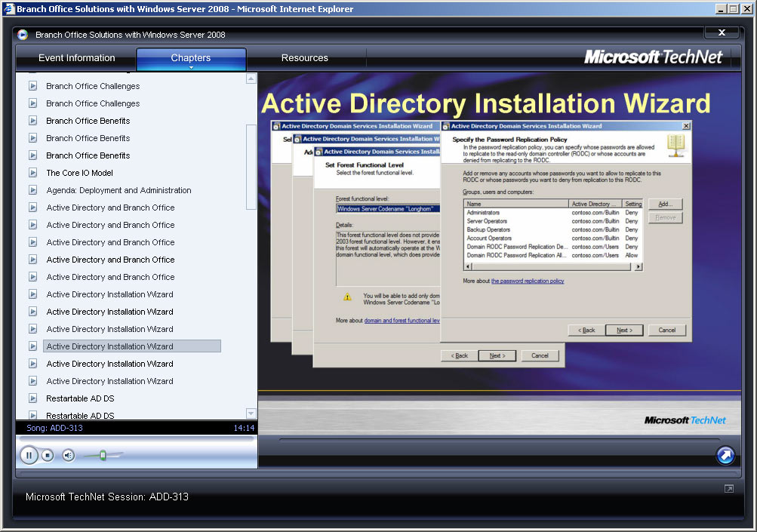This screenshot has width=757, height=532.
Task: Click Back in Set Forest Functional Level dialog
Action: (460, 355)
